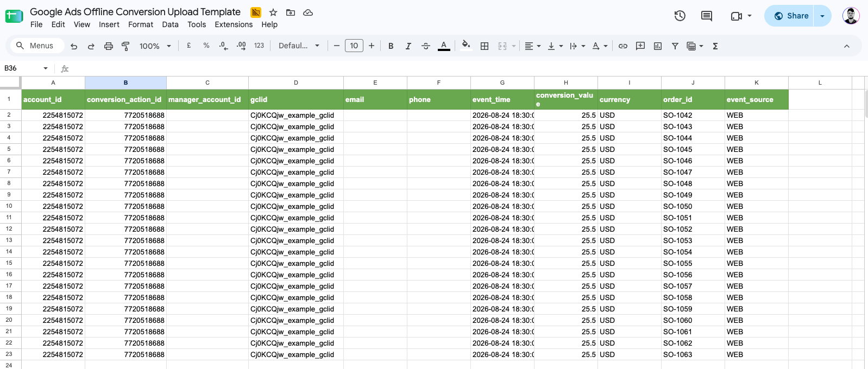
Task: Click the Name box dropdown arrow
Action: (46, 68)
